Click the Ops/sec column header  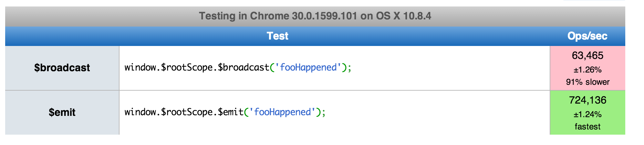coord(587,36)
